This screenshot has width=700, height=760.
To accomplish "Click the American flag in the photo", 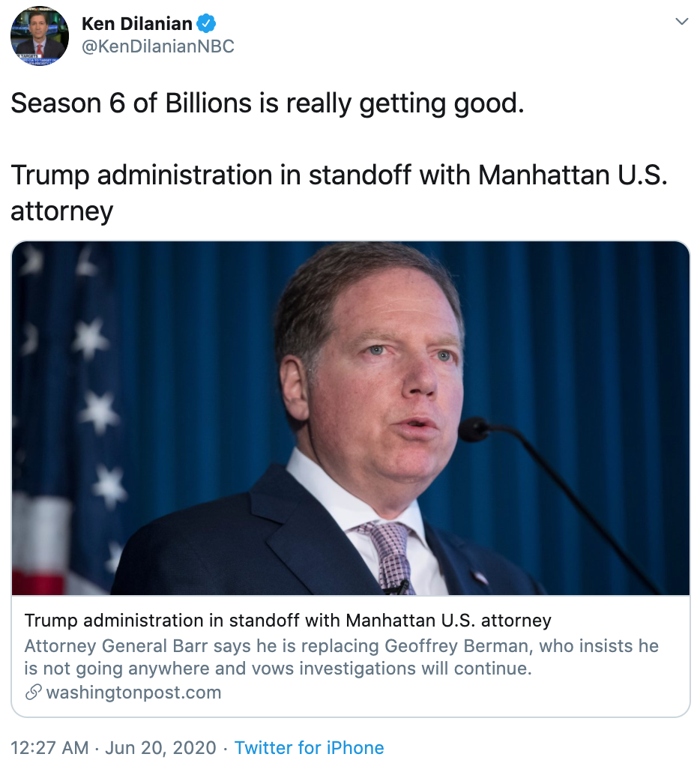I will point(67,420).
